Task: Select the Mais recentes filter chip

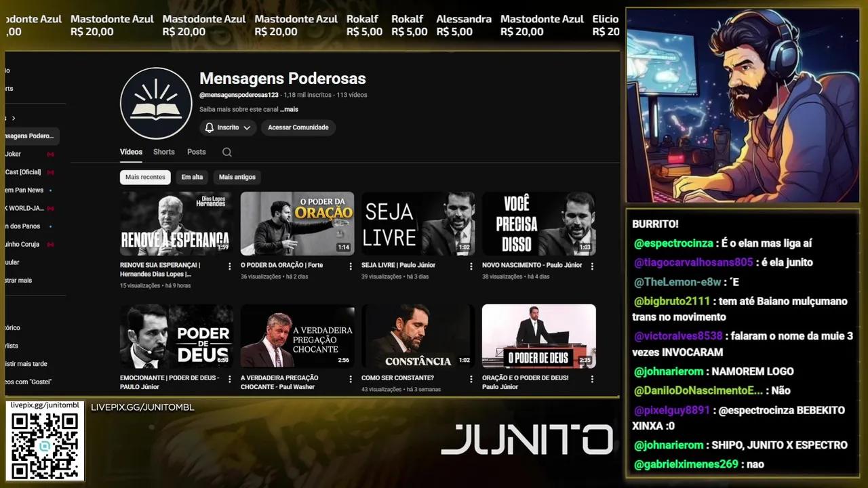Action: pyautogui.click(x=145, y=177)
